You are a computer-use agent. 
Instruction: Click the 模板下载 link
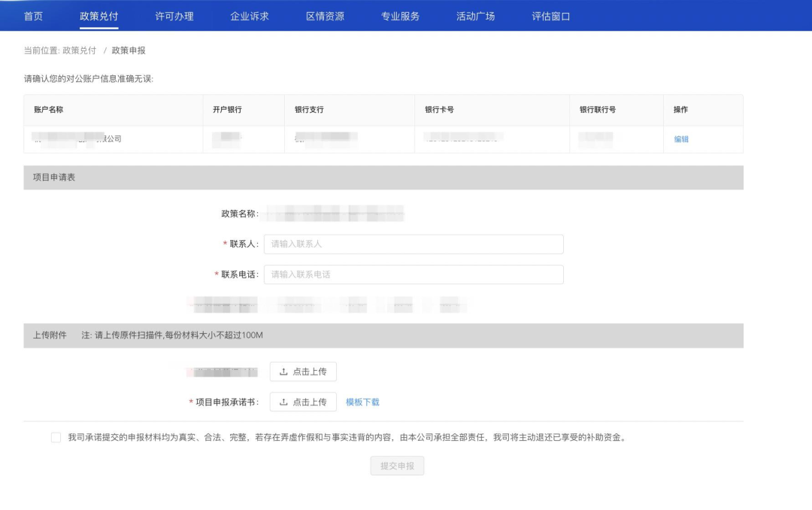(362, 402)
